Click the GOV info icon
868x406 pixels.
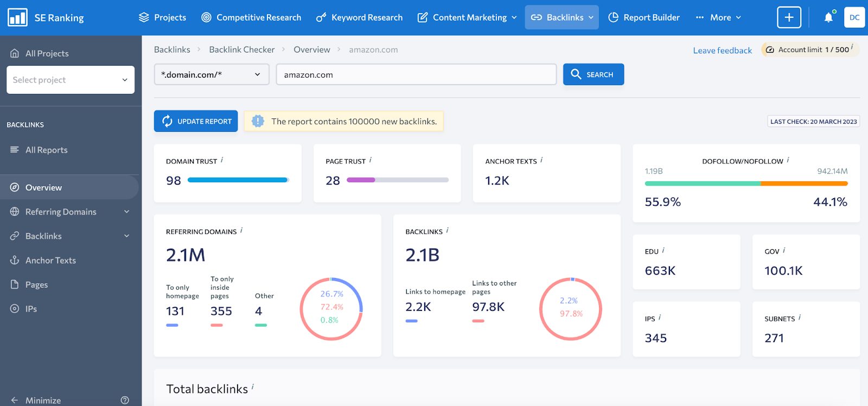pos(784,250)
